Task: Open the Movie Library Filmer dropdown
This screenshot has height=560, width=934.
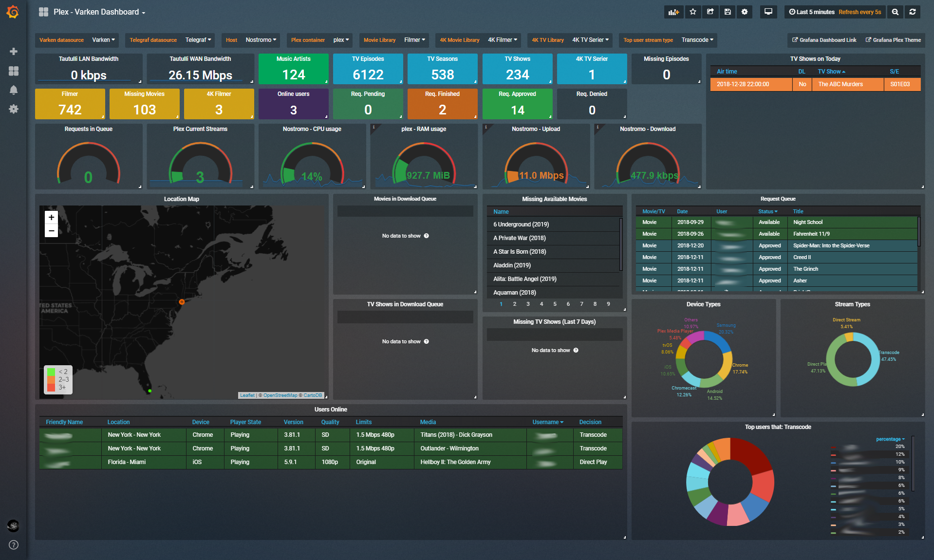Action: tap(415, 40)
